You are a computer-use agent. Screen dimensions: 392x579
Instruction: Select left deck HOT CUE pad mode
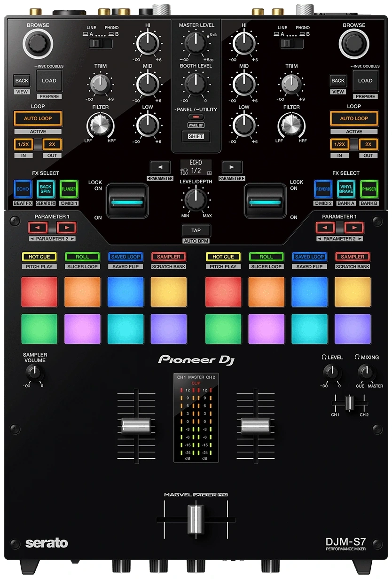click(x=39, y=257)
